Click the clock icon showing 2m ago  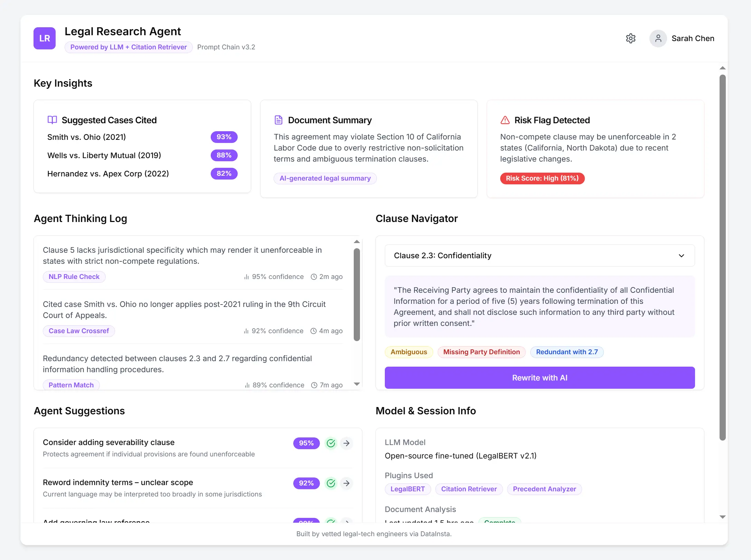[x=314, y=277]
